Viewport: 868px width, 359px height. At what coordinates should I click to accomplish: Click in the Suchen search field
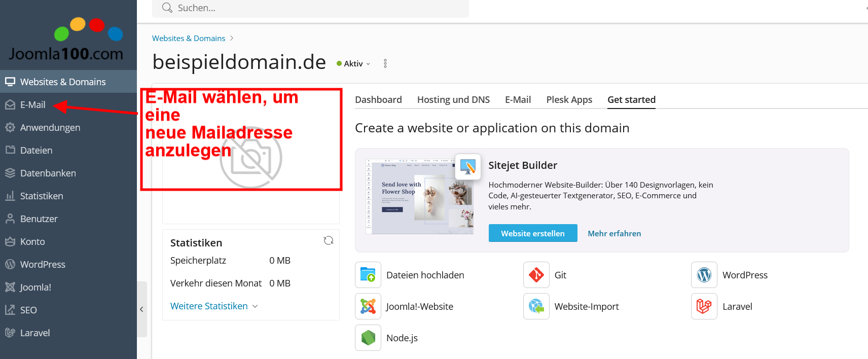pos(310,8)
